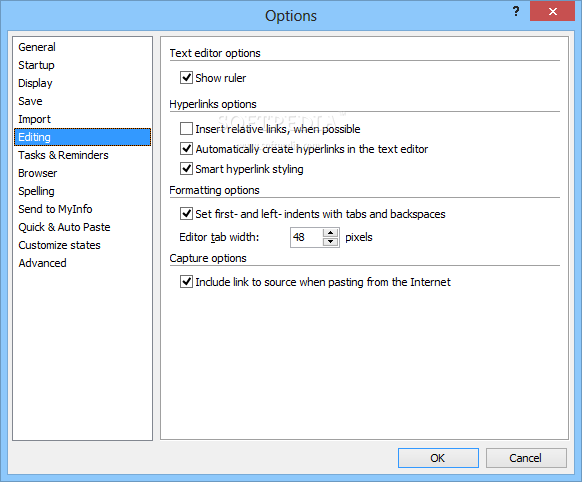Enable Insert relative links, when possible
This screenshot has height=482, width=582.
186,129
